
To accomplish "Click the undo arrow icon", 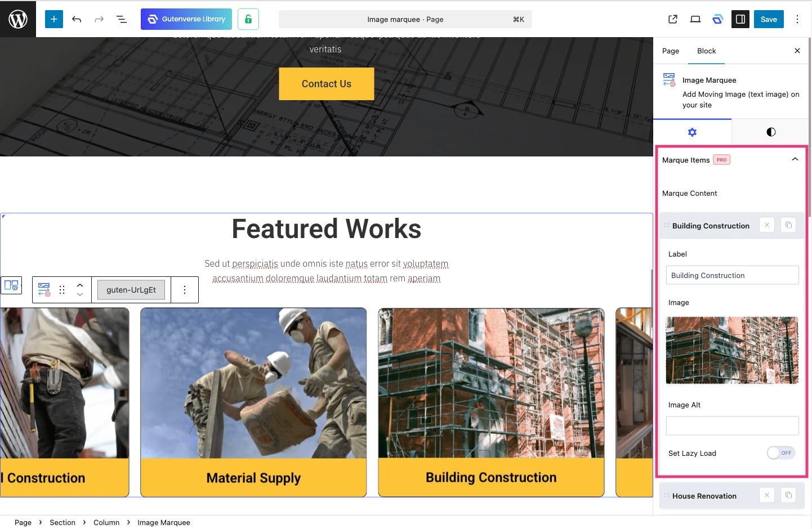I will tap(77, 19).
